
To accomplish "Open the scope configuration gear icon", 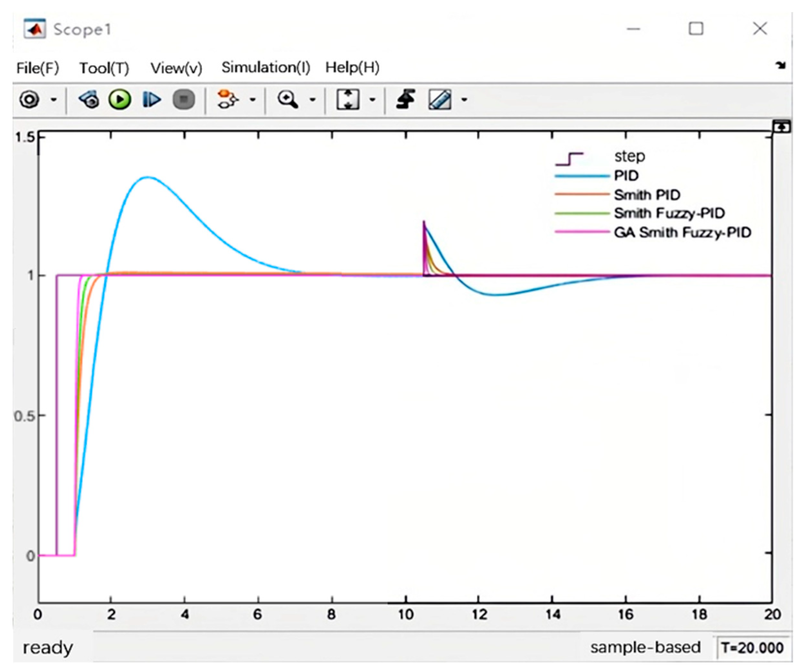I will tap(29, 100).
